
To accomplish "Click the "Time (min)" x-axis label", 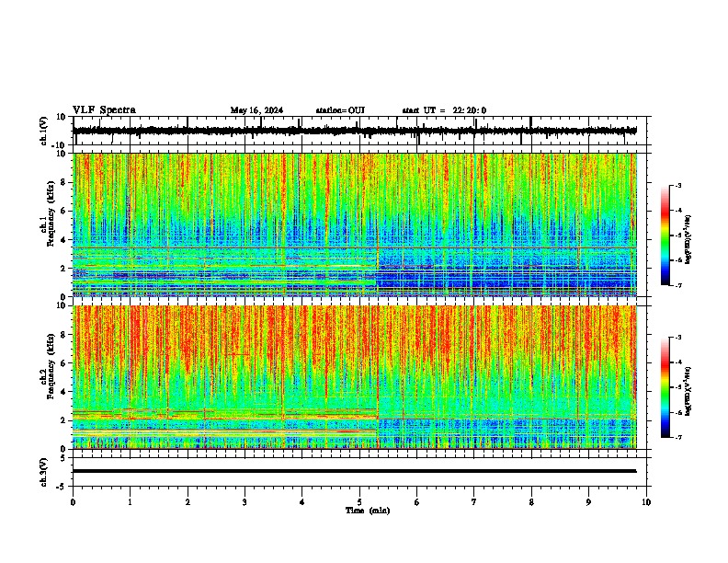I will tap(368, 511).
